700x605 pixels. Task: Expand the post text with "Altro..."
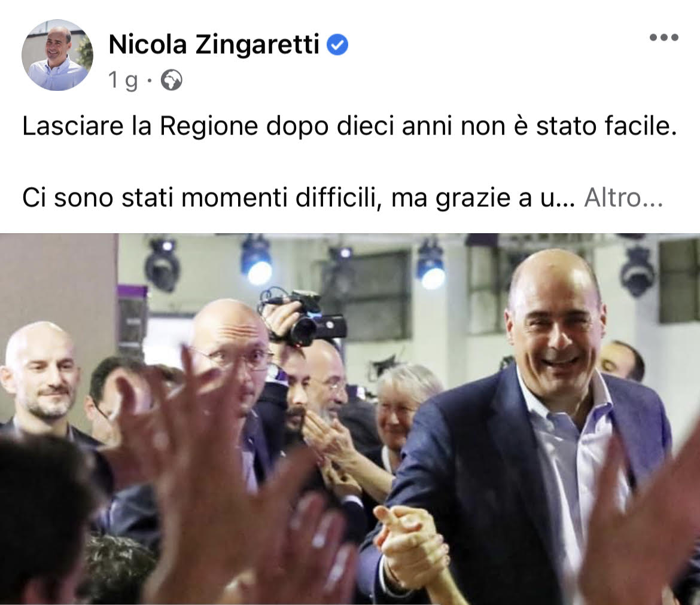click(623, 197)
